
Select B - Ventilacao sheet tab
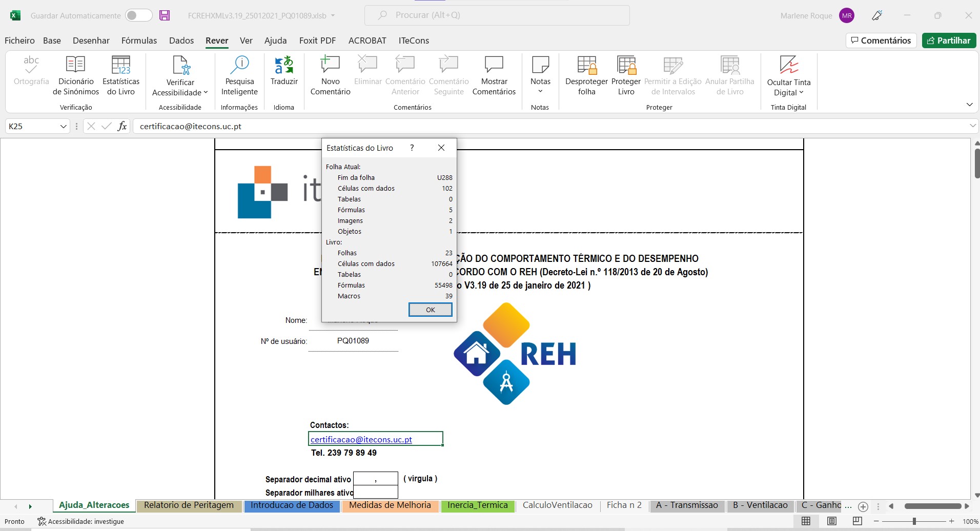pyautogui.click(x=760, y=505)
